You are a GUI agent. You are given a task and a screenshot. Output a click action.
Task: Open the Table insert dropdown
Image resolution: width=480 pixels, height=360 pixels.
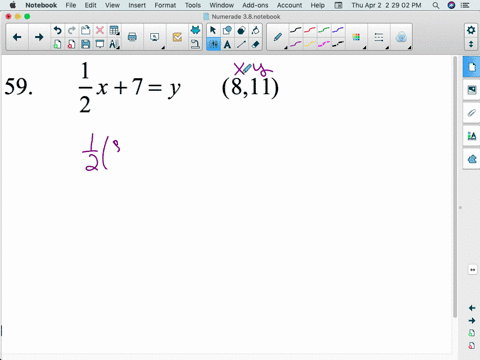(x=114, y=30)
